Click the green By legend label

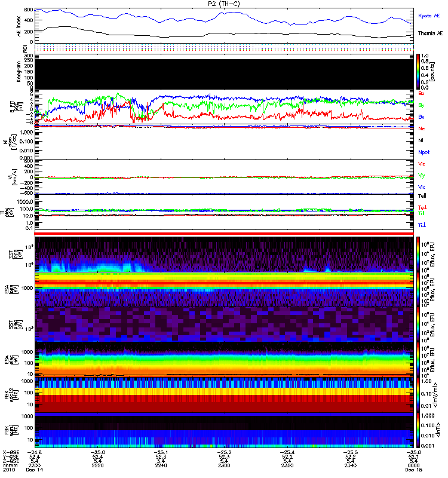[x=421, y=106]
